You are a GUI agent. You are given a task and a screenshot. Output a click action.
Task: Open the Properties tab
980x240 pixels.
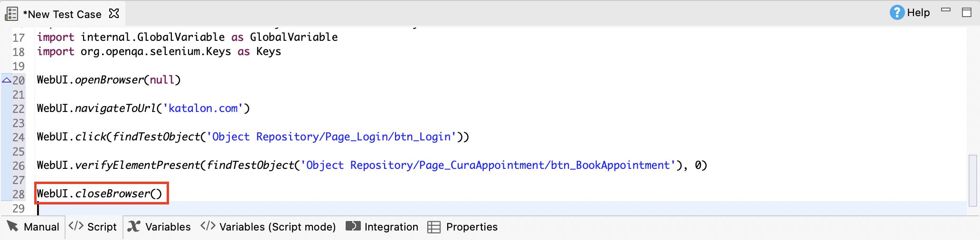[463, 227]
